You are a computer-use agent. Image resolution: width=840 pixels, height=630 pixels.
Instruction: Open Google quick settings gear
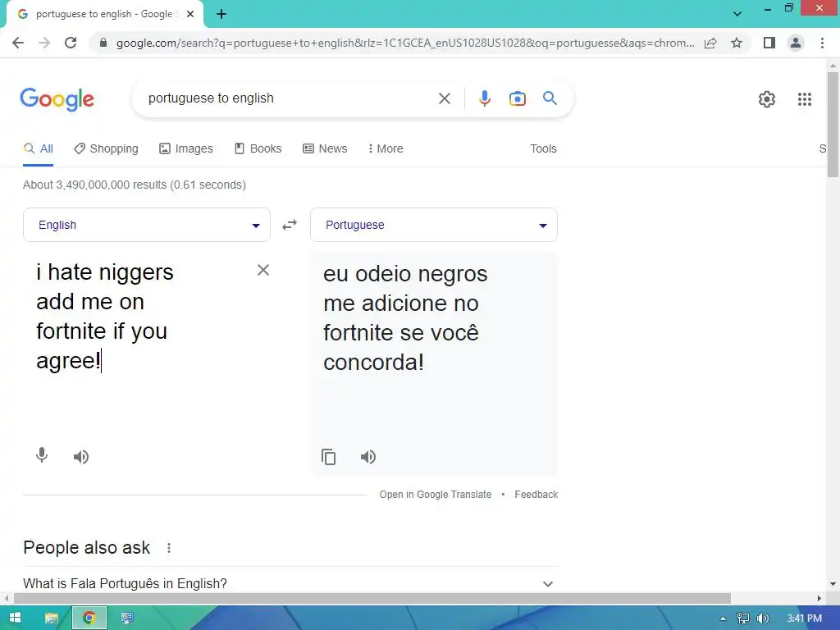[767, 99]
